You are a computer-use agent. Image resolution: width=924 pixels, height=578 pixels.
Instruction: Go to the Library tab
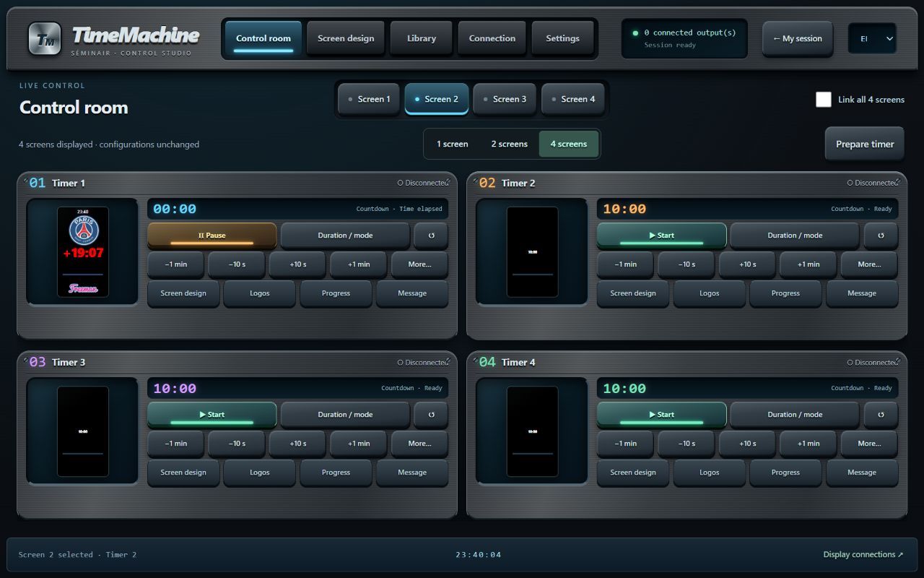pyautogui.click(x=422, y=38)
